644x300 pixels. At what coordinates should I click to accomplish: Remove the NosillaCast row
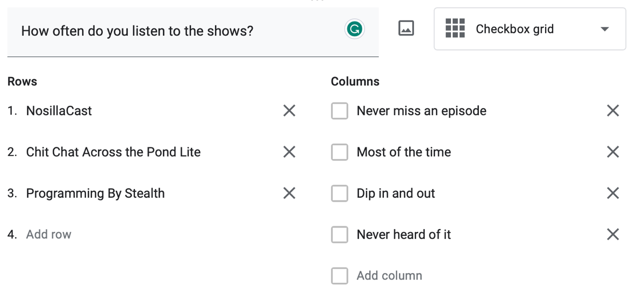(289, 111)
